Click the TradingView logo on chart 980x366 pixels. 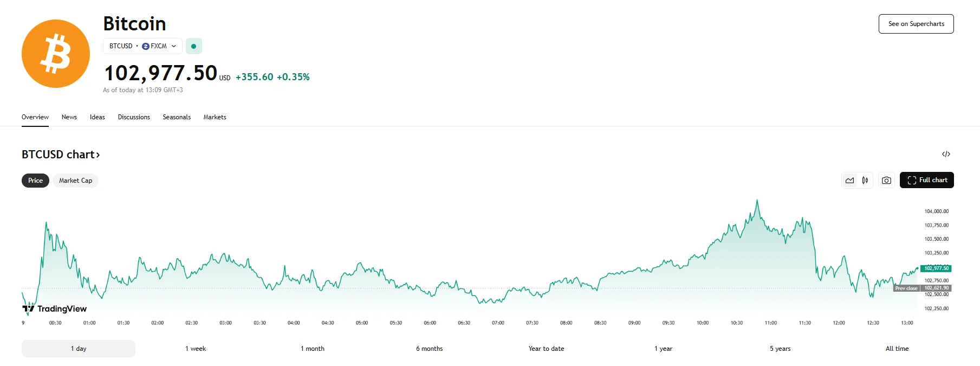pos(55,309)
